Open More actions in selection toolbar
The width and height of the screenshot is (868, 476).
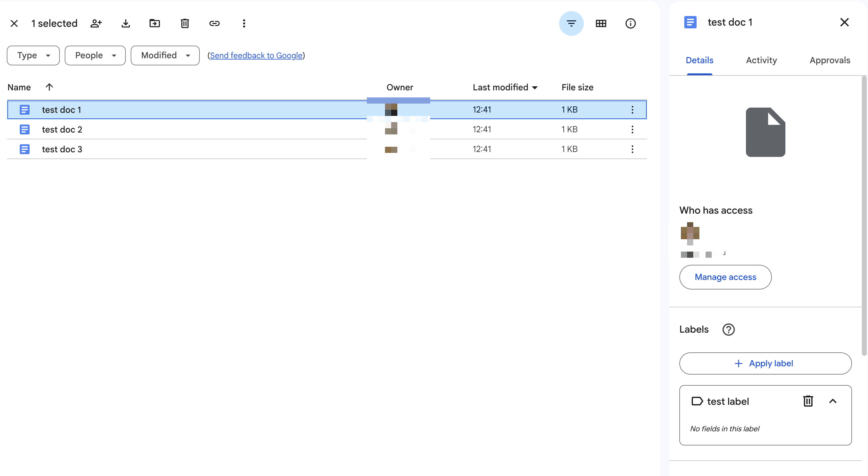pos(244,23)
